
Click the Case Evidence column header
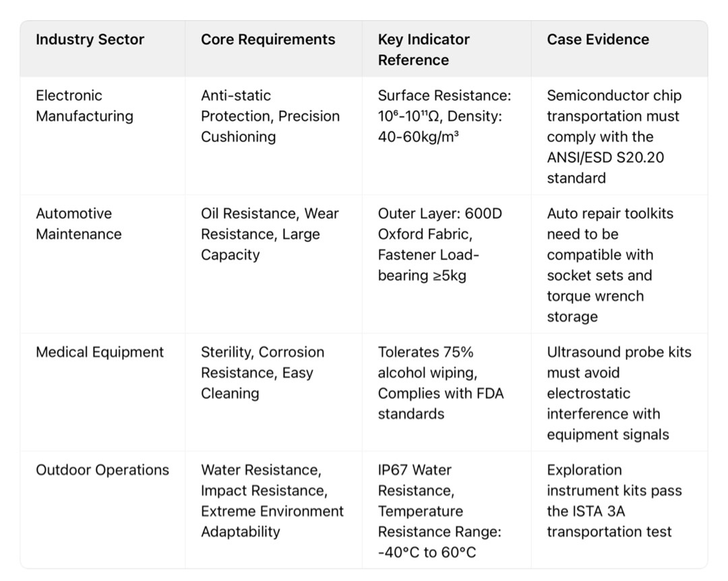(x=597, y=40)
